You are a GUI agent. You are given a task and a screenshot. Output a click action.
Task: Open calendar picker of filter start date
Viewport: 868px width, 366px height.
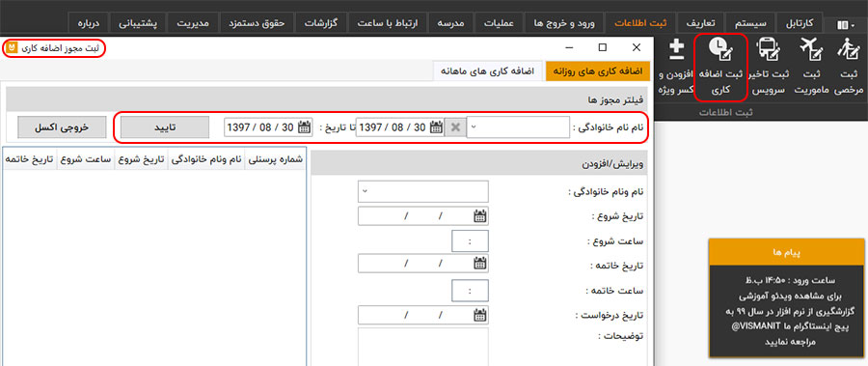[x=437, y=127]
